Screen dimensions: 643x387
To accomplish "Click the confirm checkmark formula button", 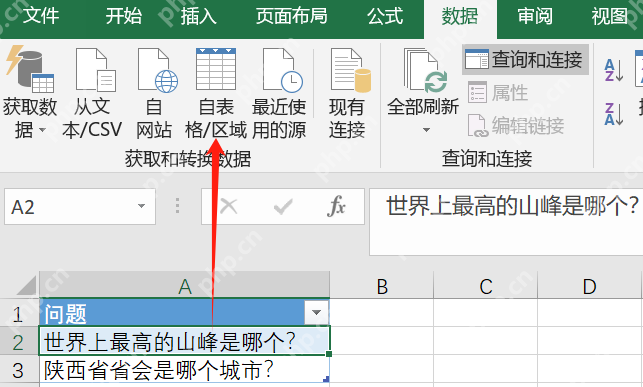I will pos(283,207).
